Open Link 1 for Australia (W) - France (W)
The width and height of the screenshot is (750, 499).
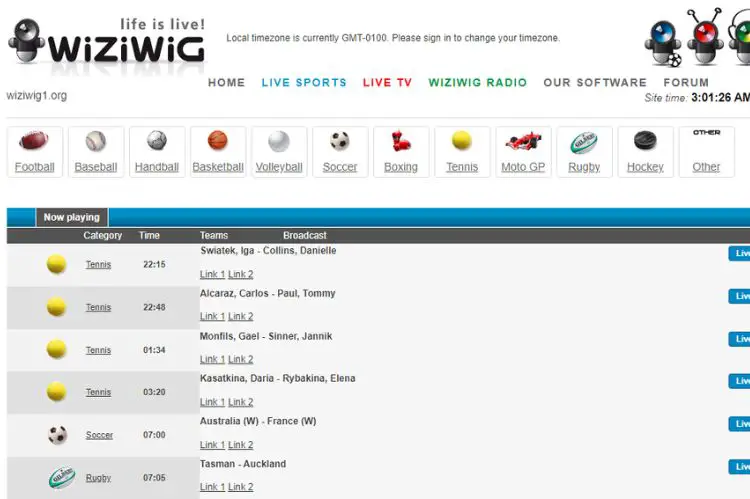click(x=212, y=444)
